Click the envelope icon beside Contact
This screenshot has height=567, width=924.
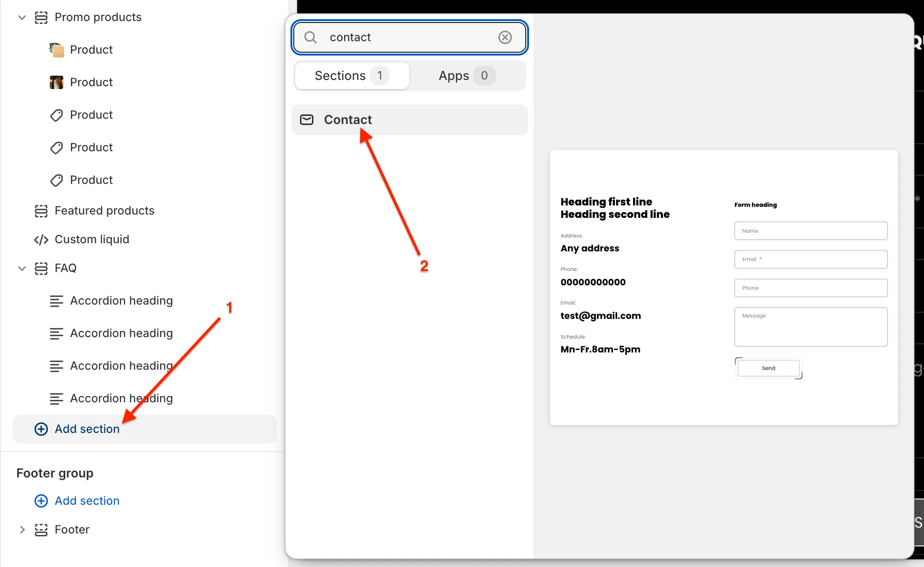pyautogui.click(x=307, y=120)
